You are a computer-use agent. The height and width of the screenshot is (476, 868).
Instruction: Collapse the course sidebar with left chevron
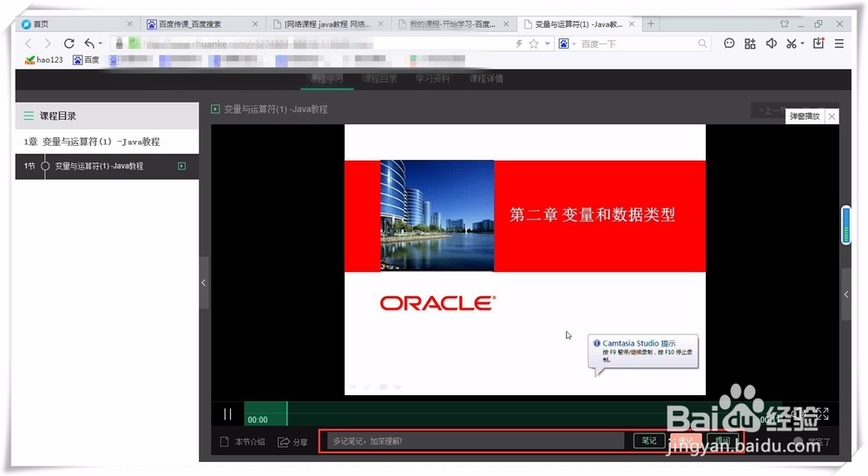coord(204,282)
